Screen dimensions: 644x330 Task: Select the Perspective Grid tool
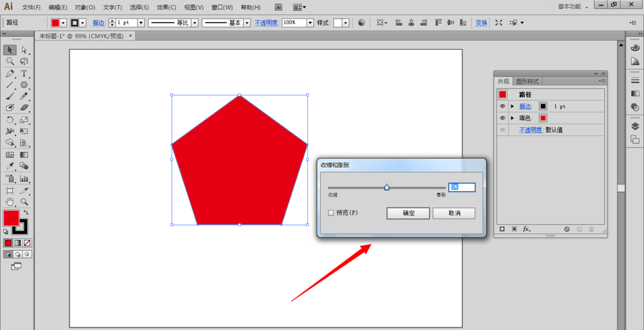click(24, 143)
